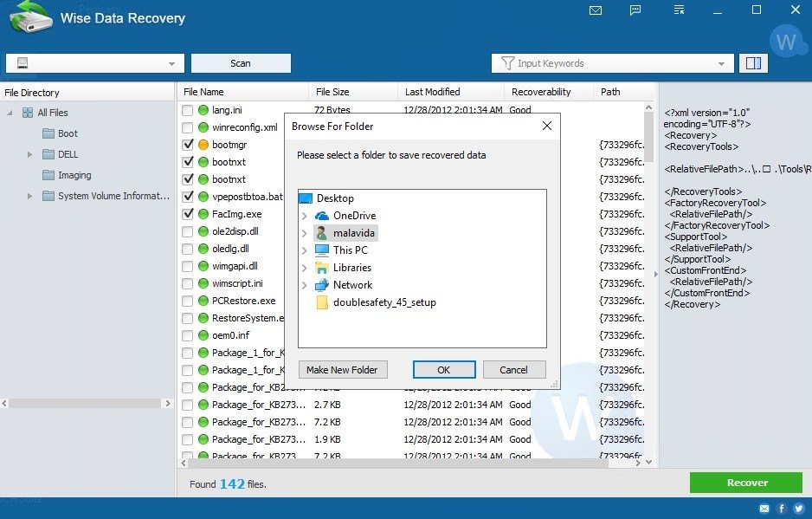Sort by the Recoverability column header
The width and height of the screenshot is (812, 519).
coord(549,92)
